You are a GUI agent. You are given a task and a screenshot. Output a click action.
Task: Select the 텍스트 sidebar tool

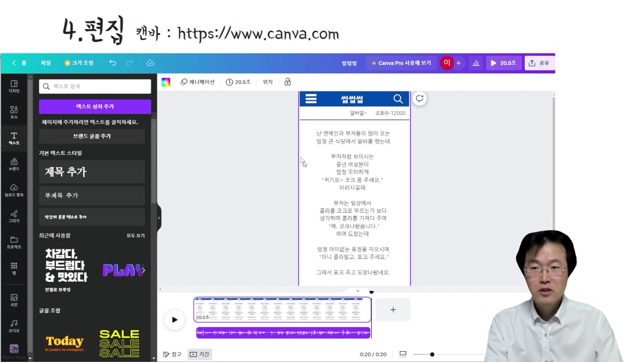pos(14,138)
